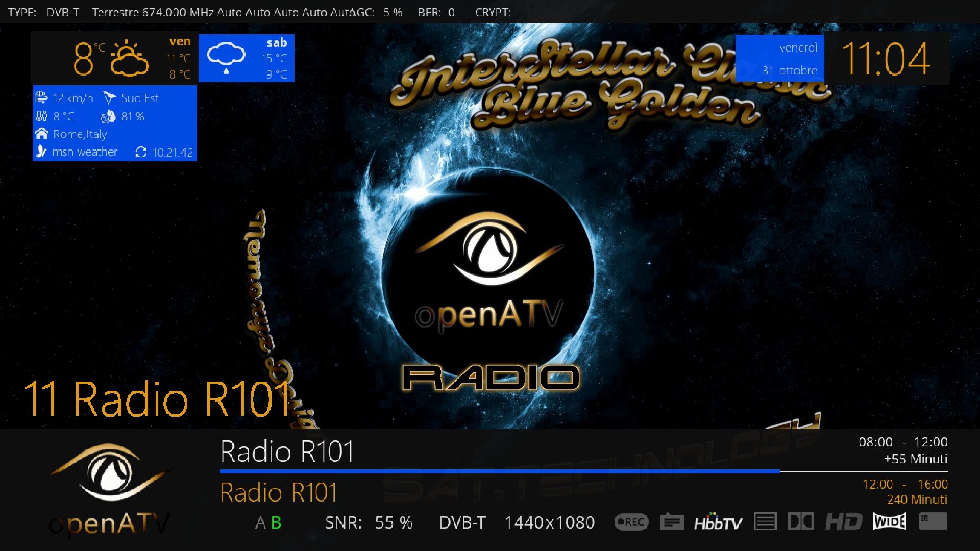Click the teletext lines icon

point(765,521)
